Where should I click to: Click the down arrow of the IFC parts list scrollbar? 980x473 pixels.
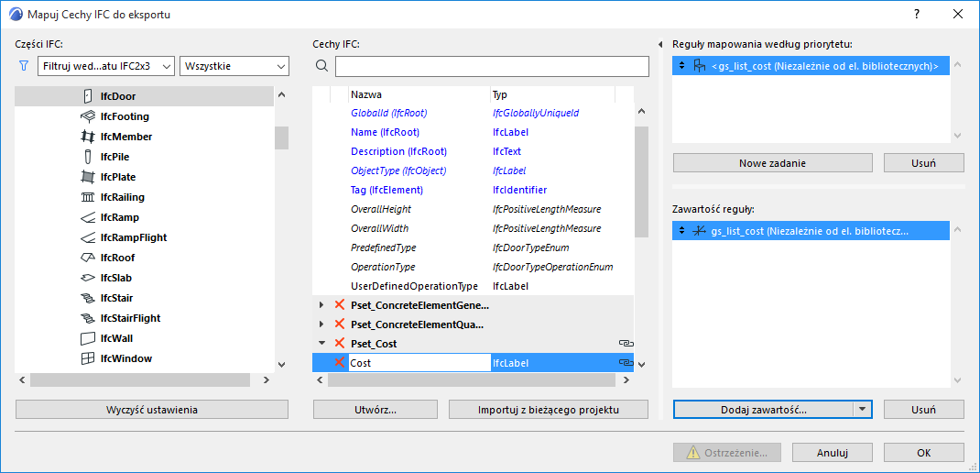281,364
